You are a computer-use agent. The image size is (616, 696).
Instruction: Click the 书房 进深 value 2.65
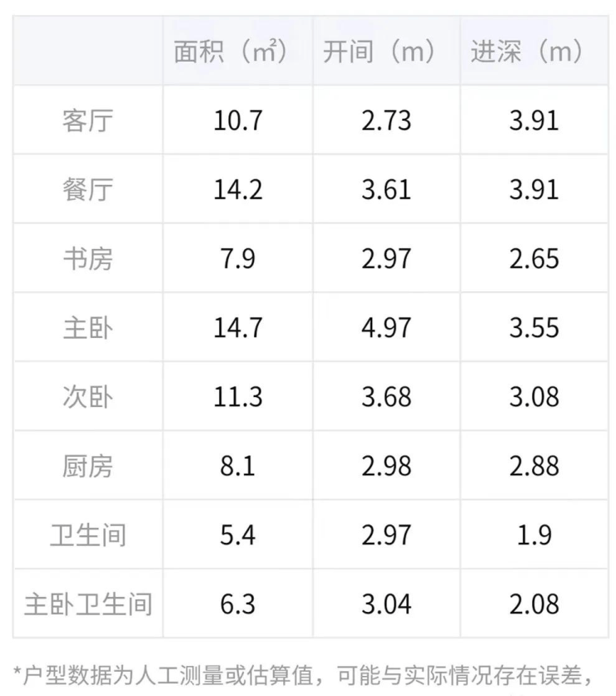coord(534,258)
